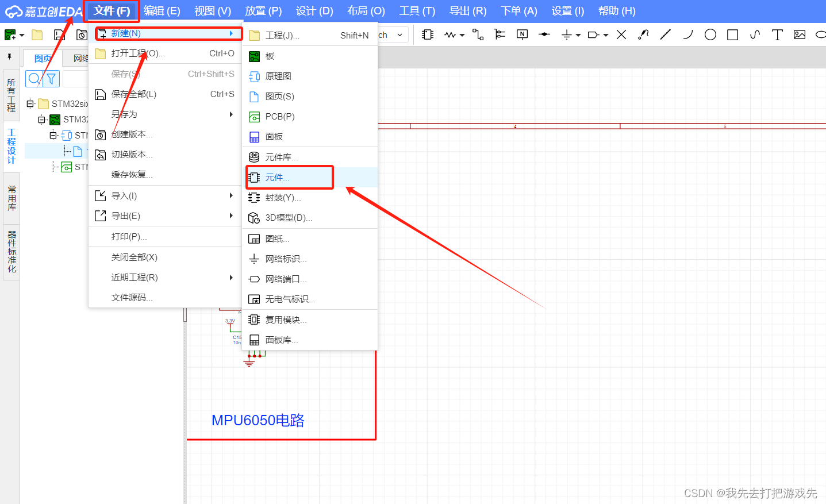Open the 常用库 side panel tab
Screen dimensions: 826x504
pos(11,198)
